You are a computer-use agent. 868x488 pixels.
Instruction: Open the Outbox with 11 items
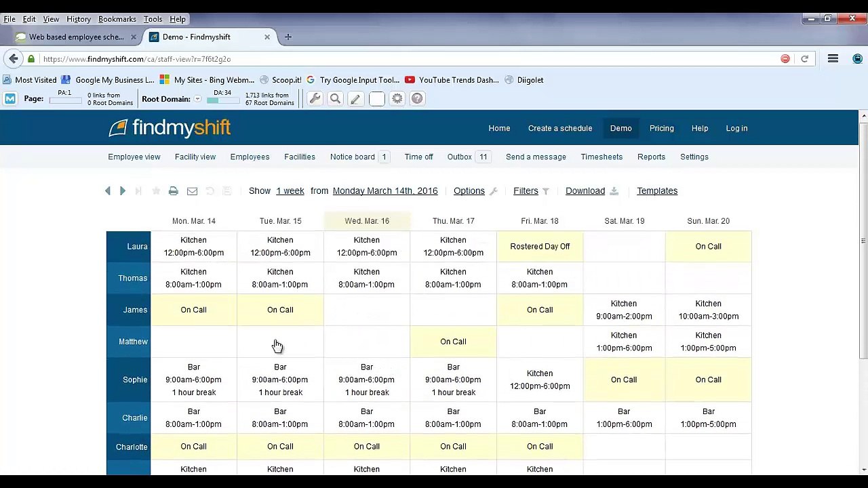click(468, 157)
